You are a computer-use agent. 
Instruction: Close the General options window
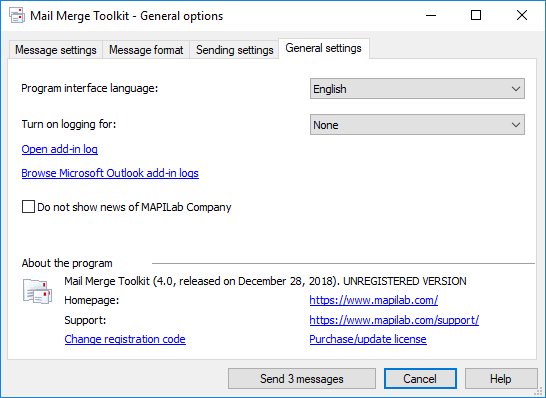[x=522, y=15]
